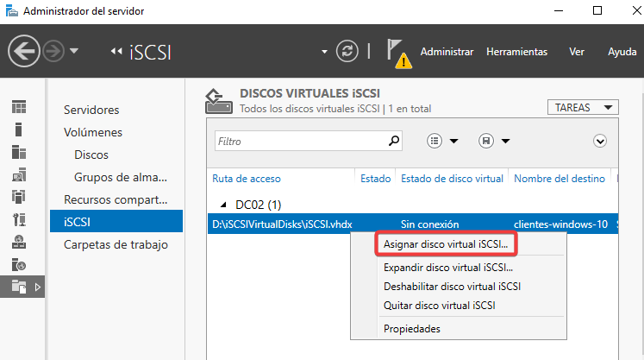Choose Propiedades in context menu

[x=411, y=328]
